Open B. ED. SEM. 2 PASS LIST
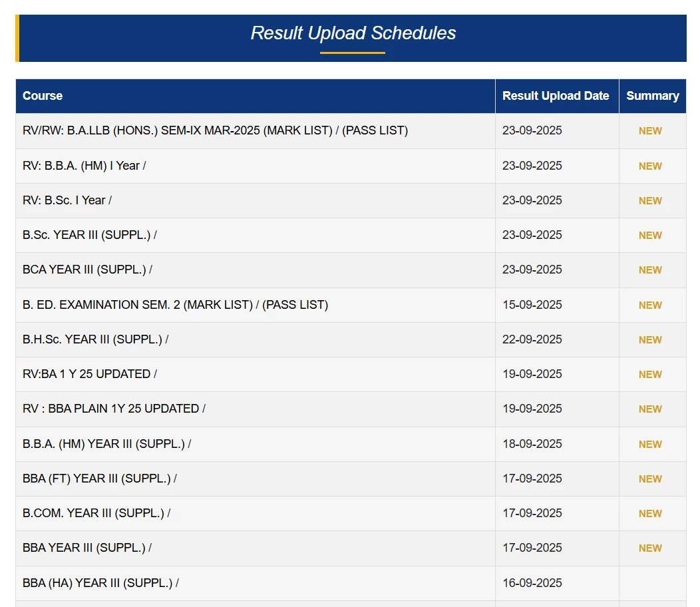Viewport: 700px width, 607px height. click(295, 305)
